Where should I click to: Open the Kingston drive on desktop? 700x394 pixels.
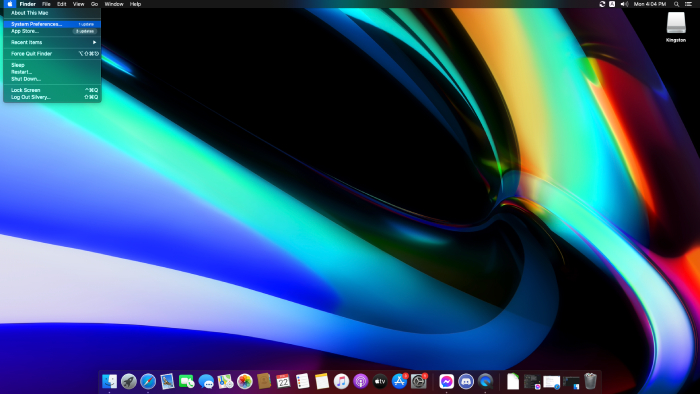click(675, 26)
